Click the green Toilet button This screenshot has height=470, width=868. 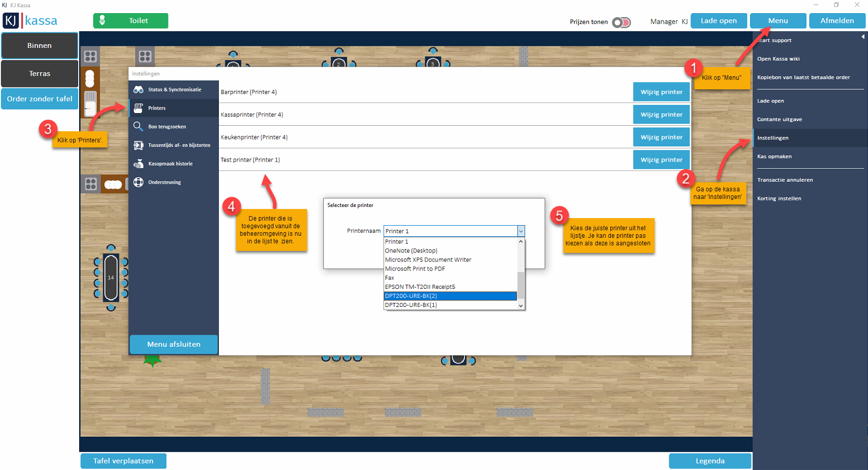pos(131,21)
